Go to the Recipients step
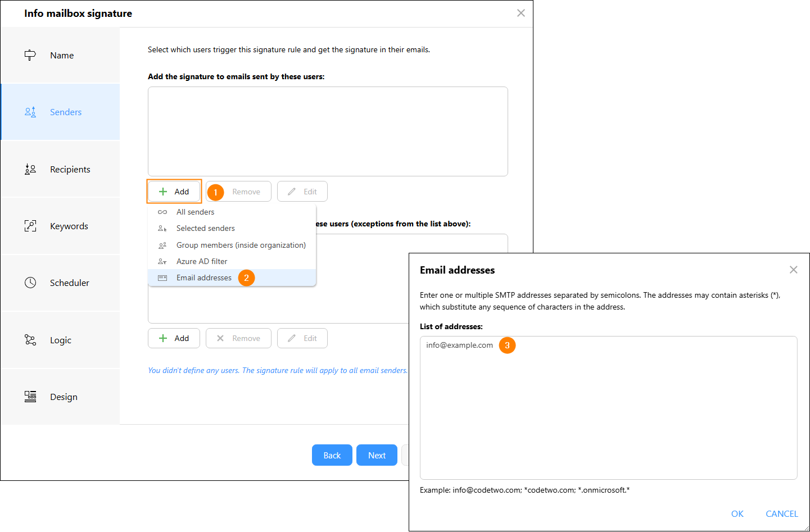 tap(60, 169)
